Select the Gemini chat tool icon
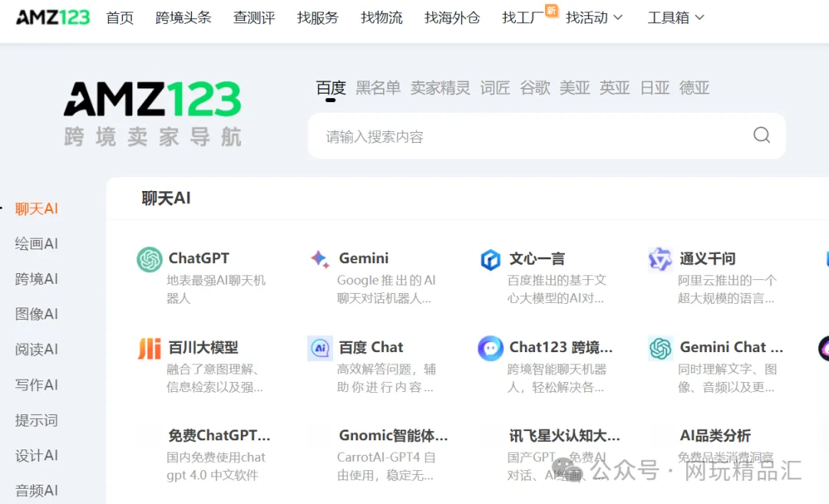Viewport: 829px width, 504px height. click(321, 259)
